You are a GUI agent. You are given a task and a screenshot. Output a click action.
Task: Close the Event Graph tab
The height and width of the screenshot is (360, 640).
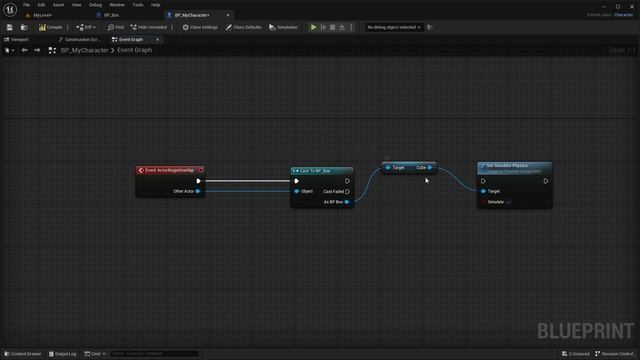pyautogui.click(x=158, y=40)
